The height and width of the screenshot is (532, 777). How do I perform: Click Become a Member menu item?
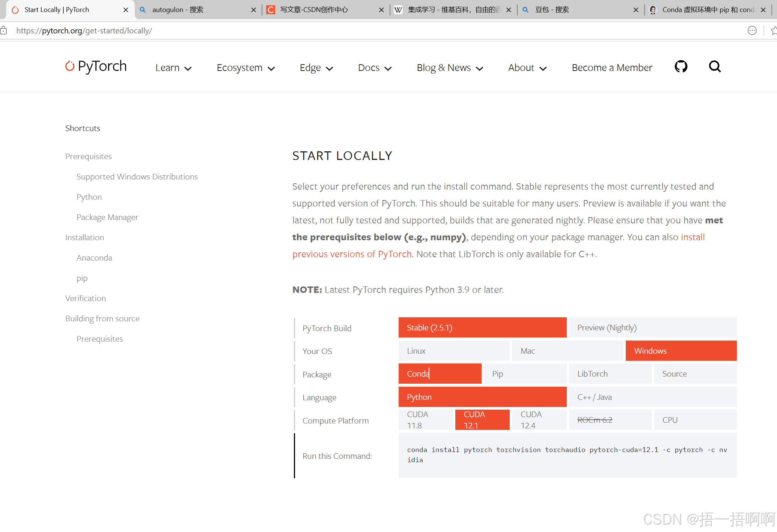[x=612, y=68]
